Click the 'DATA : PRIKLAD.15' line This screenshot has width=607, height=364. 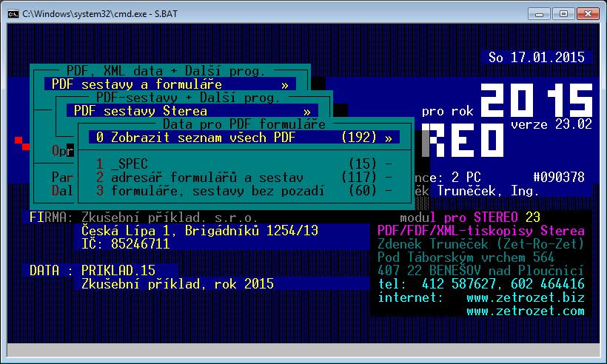(x=93, y=270)
